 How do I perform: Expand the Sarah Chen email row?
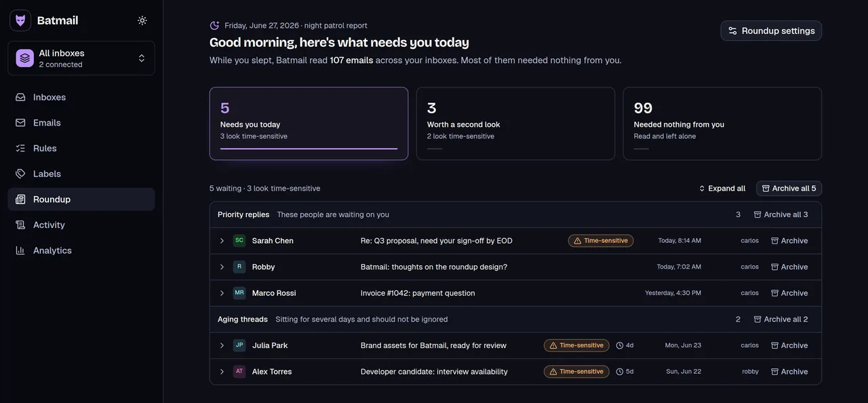[222, 241]
